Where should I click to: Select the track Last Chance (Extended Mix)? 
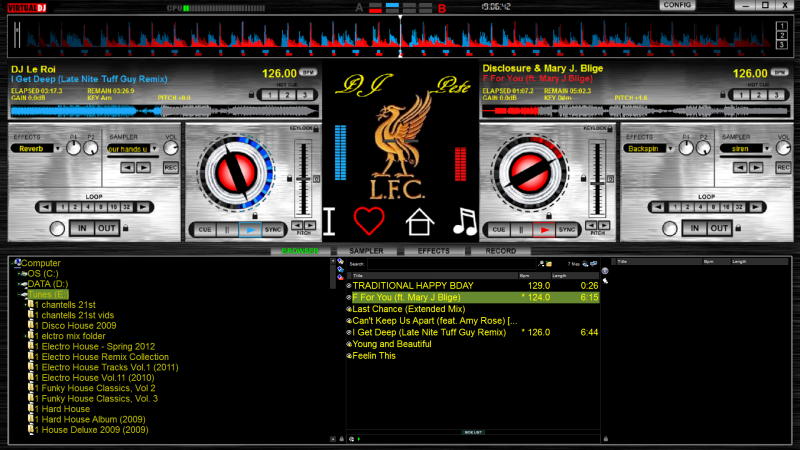click(x=395, y=309)
